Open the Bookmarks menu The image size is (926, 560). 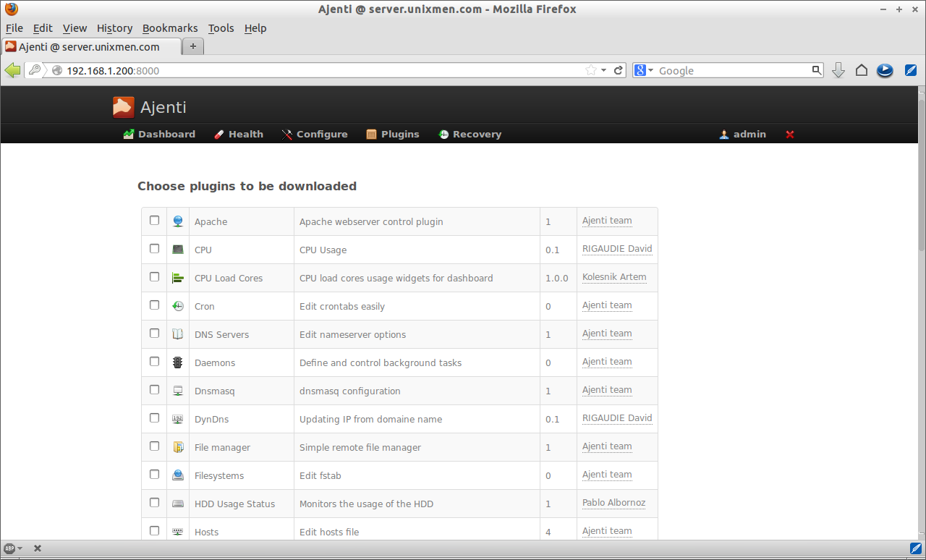point(170,28)
